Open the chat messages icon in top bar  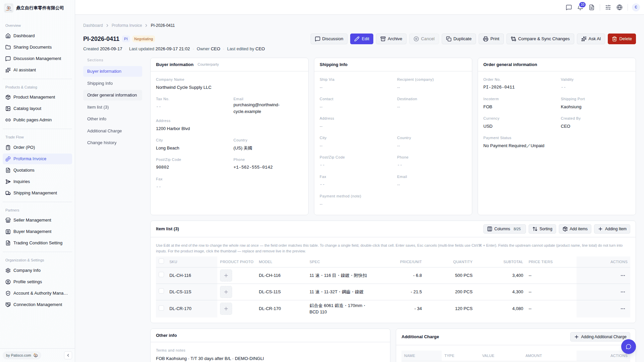pos(569,7)
